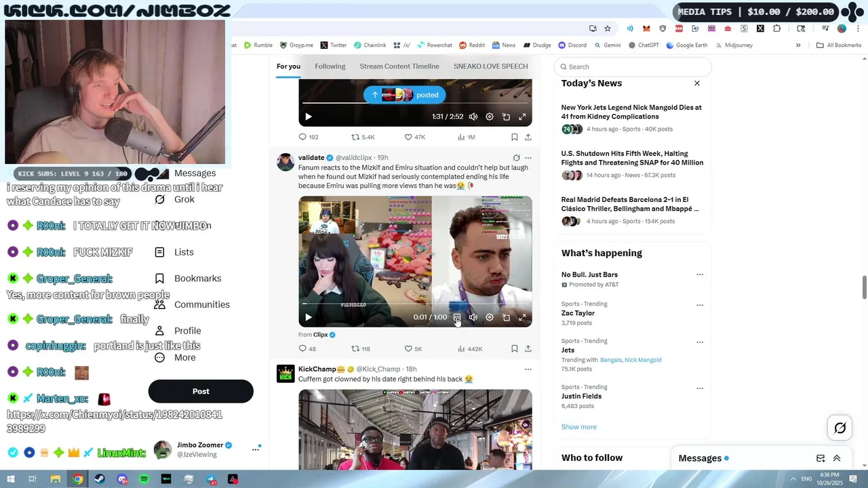Open options for Zac Taylor trend
Viewport: 868px width, 488px height.
(700, 305)
